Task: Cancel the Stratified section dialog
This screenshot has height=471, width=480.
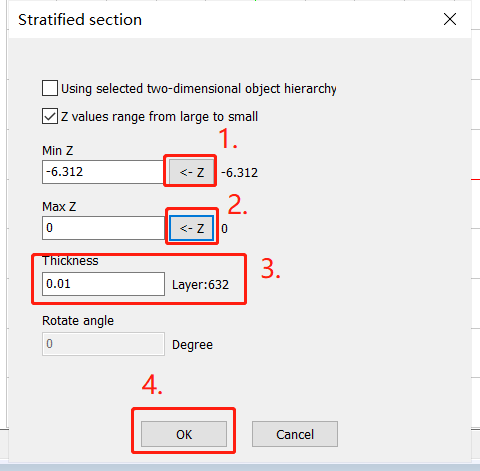Action: click(x=295, y=434)
